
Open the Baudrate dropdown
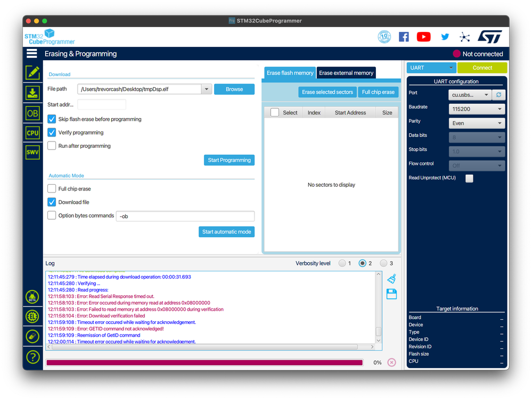(477, 109)
